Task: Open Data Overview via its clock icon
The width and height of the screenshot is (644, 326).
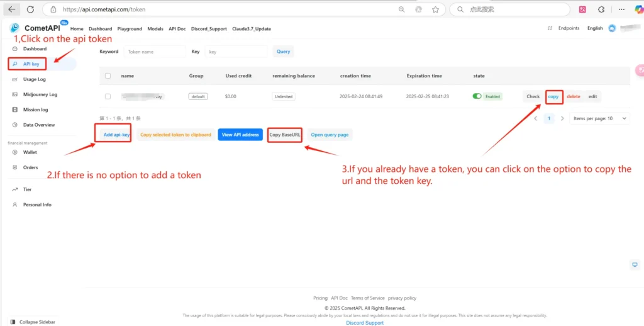Action: click(x=15, y=125)
